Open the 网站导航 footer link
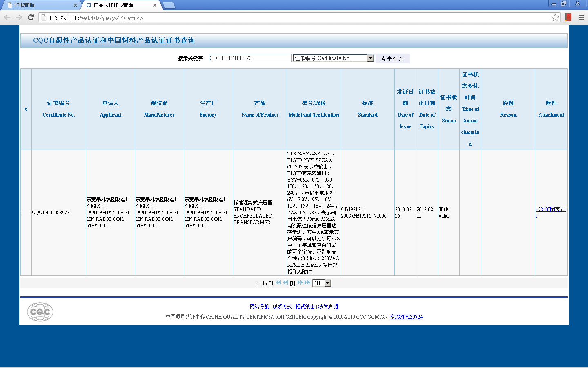The image size is (588, 368). (x=260, y=307)
